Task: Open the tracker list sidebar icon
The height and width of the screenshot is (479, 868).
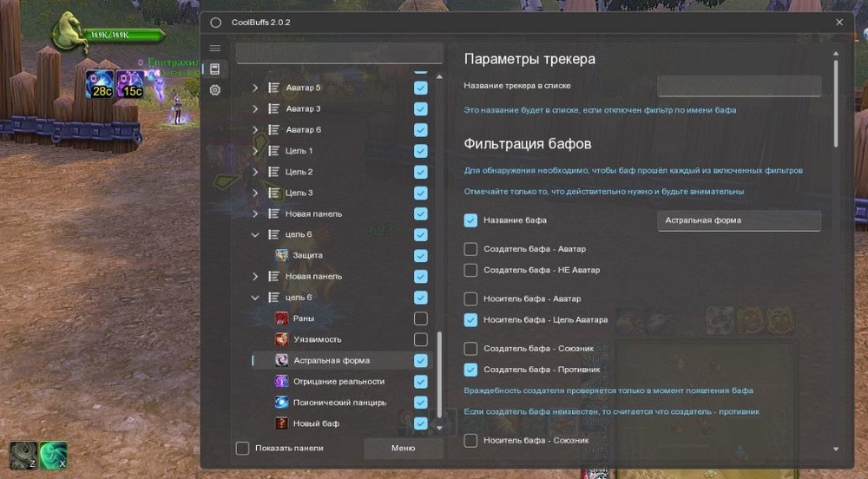Action: [x=215, y=69]
